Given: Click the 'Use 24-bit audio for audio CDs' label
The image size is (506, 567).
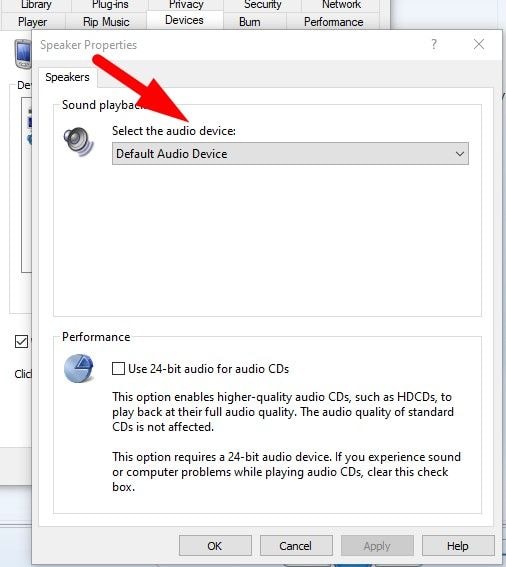Looking at the screenshot, I should coord(209,369).
